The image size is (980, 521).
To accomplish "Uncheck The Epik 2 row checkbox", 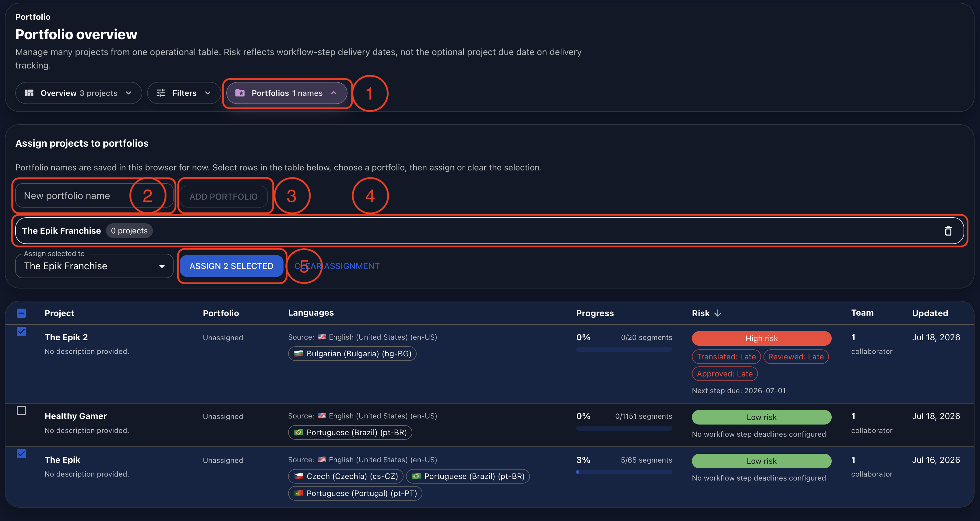I will pos(21,332).
